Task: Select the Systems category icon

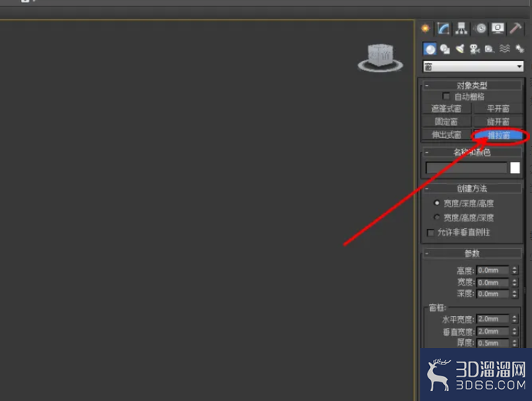Action: (x=519, y=49)
